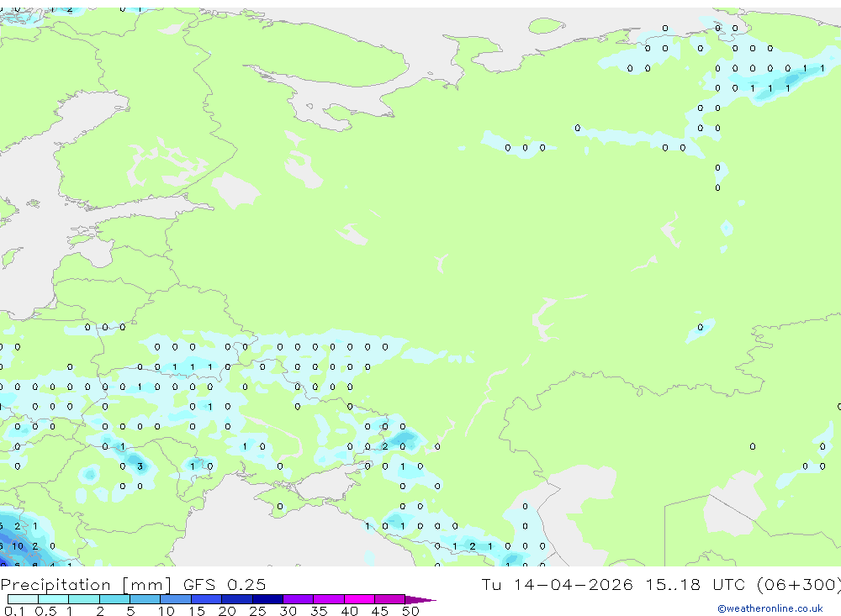This screenshot has height=616, width=841.
Task: Click the 0.1–0.5 mm lightest cyan legend swatch
Action: pyautogui.click(x=23, y=599)
